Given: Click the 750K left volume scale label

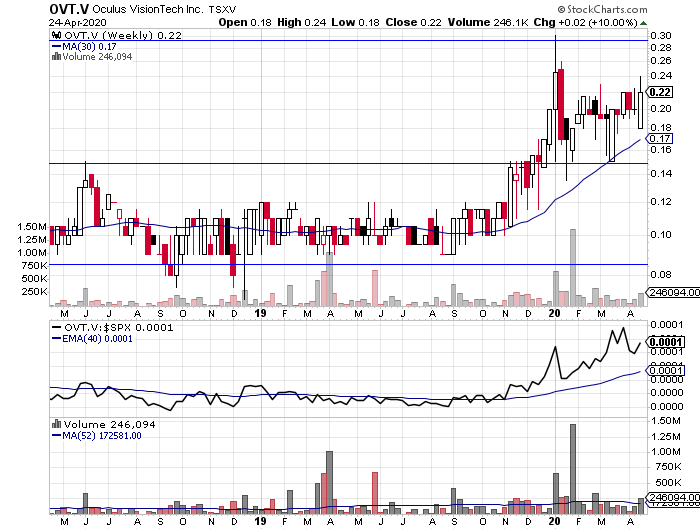Looking at the screenshot, I should point(34,266).
